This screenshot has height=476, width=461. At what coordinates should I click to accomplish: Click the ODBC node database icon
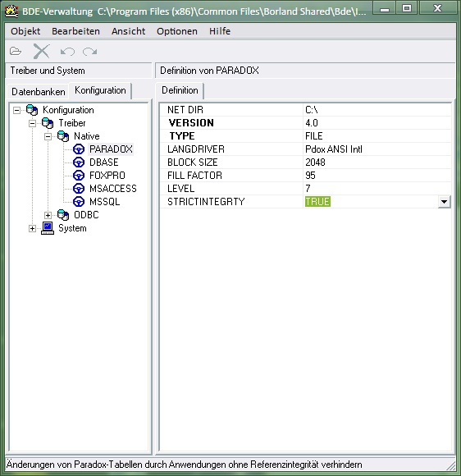tap(63, 215)
